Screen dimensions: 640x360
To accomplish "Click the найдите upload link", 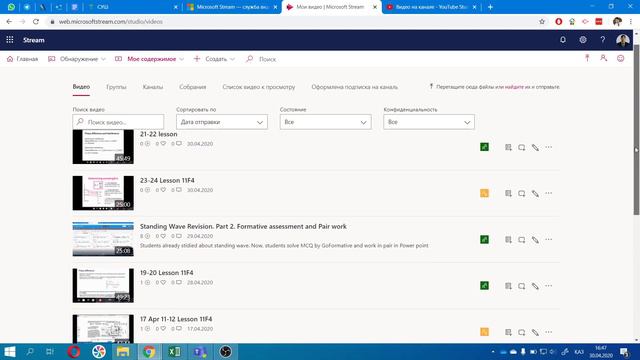I will click(514, 87).
